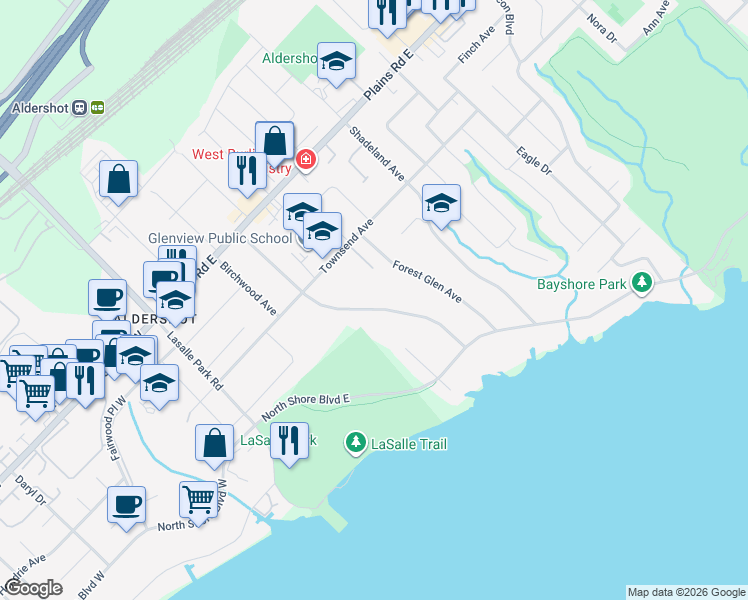Click the Bayshore Park green tree icon

tap(642, 283)
